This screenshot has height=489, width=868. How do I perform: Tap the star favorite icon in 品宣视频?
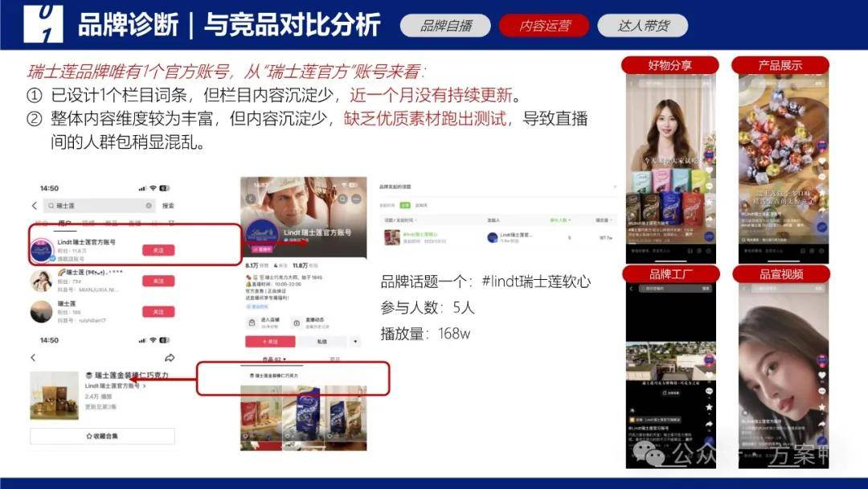coord(821,407)
